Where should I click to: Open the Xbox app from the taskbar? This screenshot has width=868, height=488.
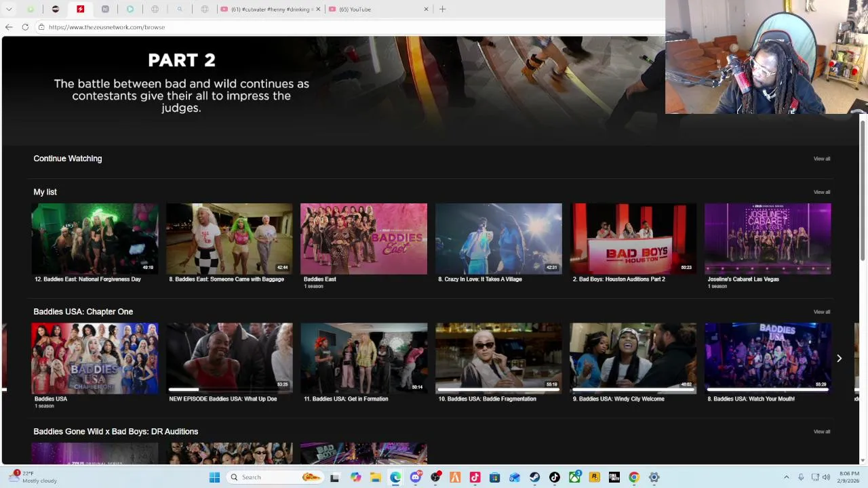tap(574, 477)
